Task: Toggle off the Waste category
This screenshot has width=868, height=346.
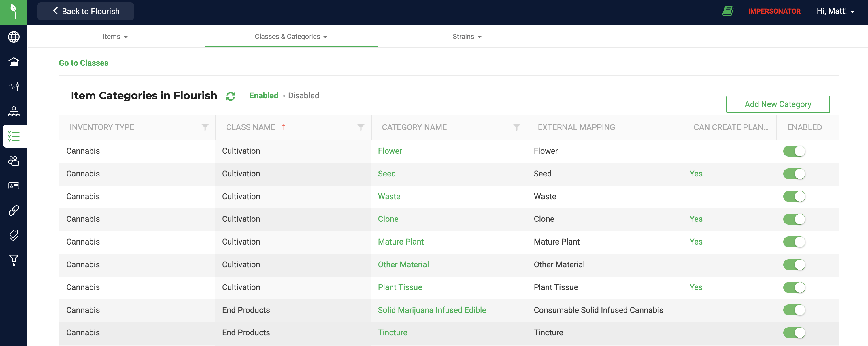Action: 794,197
